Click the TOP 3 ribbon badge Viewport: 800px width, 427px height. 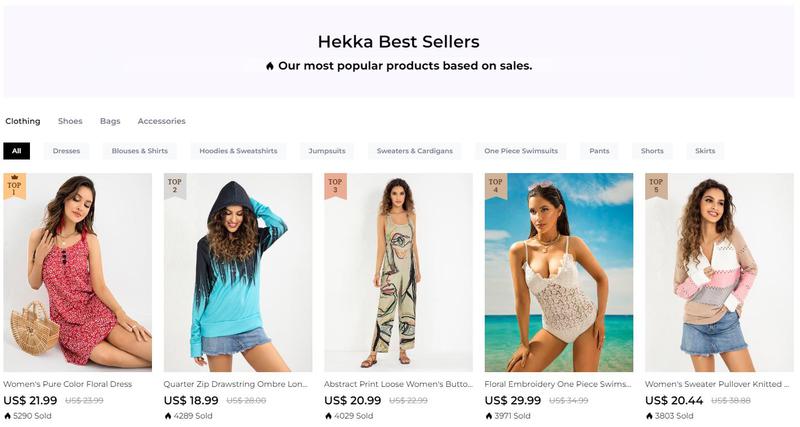[x=335, y=186]
